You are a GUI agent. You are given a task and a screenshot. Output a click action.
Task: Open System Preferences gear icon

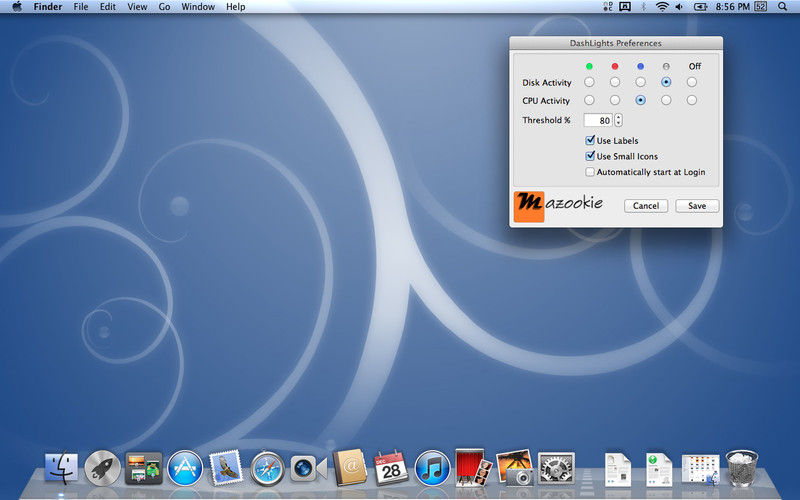pos(556,468)
